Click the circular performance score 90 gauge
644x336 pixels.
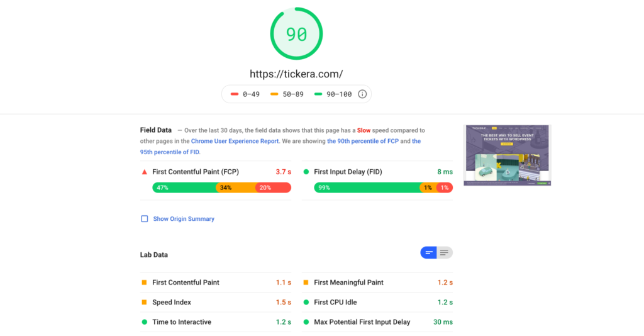[296, 34]
